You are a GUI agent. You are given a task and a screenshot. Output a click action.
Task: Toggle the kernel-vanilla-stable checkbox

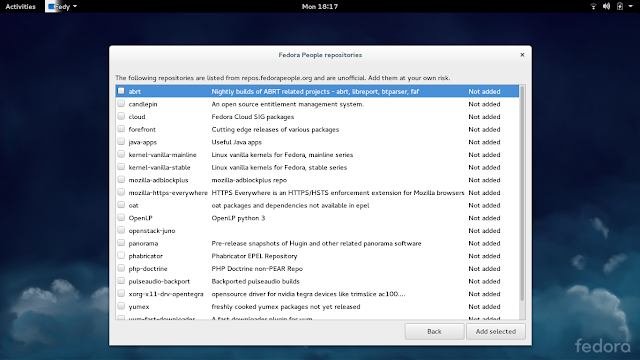(x=121, y=167)
